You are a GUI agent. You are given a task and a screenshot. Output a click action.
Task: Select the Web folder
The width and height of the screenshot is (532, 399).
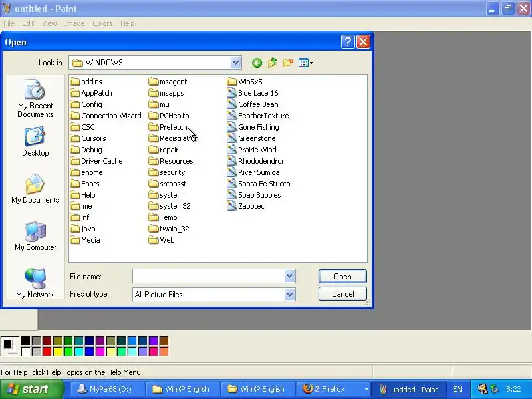pyautogui.click(x=162, y=240)
